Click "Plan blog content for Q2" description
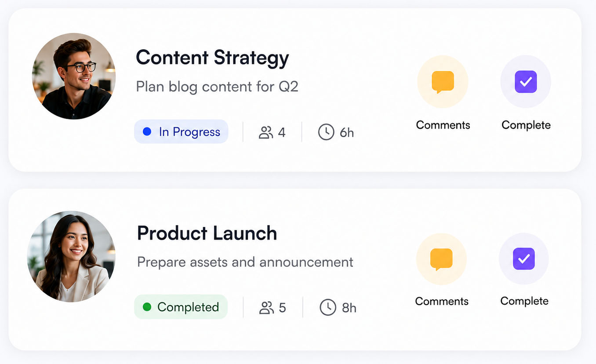 pyautogui.click(x=217, y=87)
